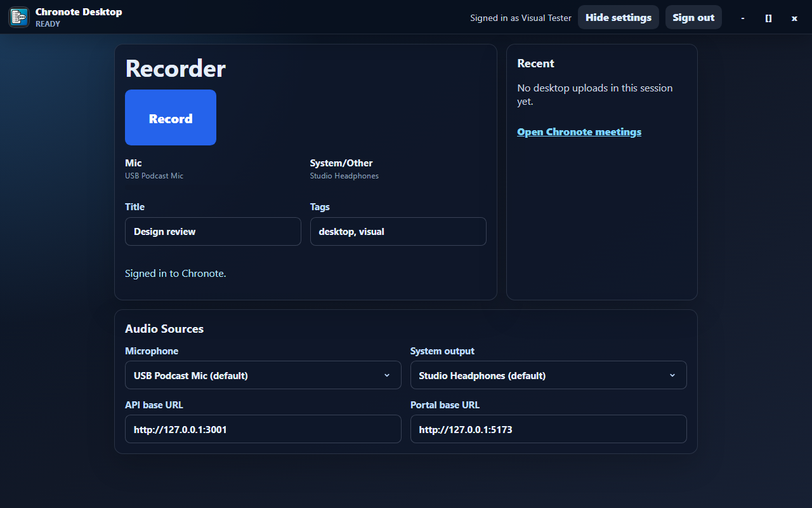812x508 pixels.
Task: Click the 'Microphone' field label
Action: 152,351
